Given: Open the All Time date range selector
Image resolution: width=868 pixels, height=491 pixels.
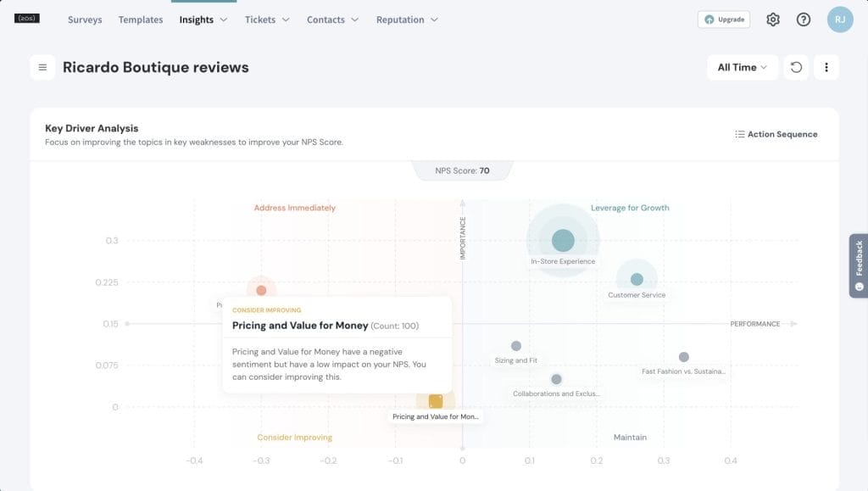Looking at the screenshot, I should [x=742, y=67].
